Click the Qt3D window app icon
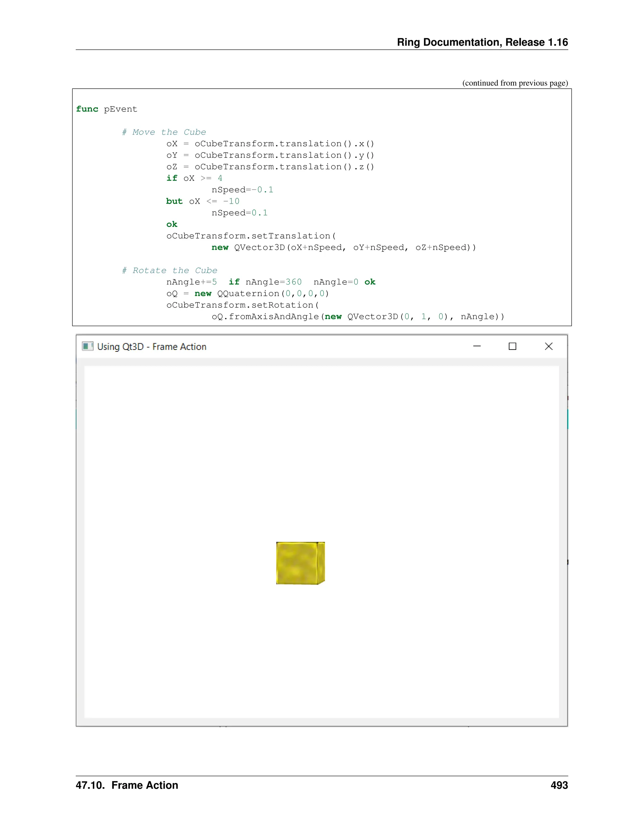The width and height of the screenshot is (644, 833). pos(87,346)
